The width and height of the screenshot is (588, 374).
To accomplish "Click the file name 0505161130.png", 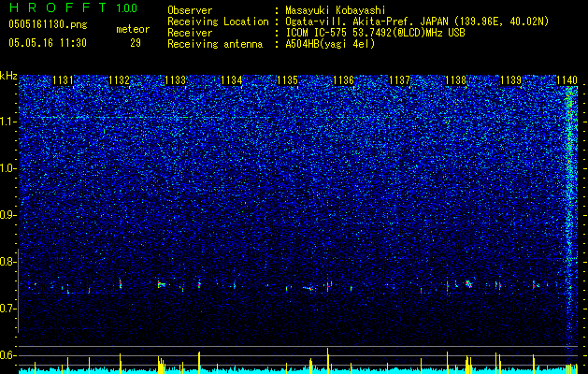I will (48, 25).
